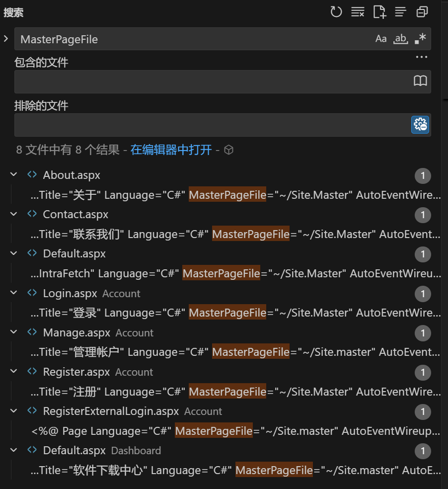Open a new search editor

pyautogui.click(x=379, y=12)
